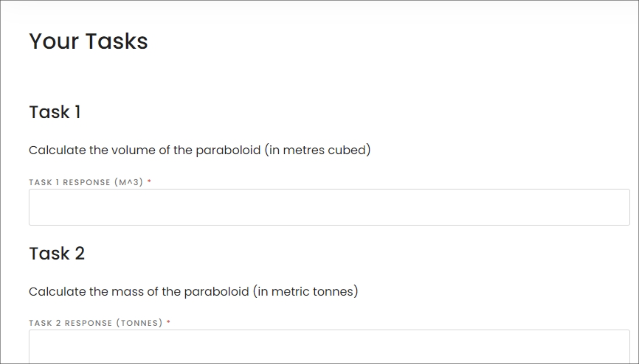Click "(M^3)" in the Task 1 label
This screenshot has width=639, height=364.
(x=129, y=182)
